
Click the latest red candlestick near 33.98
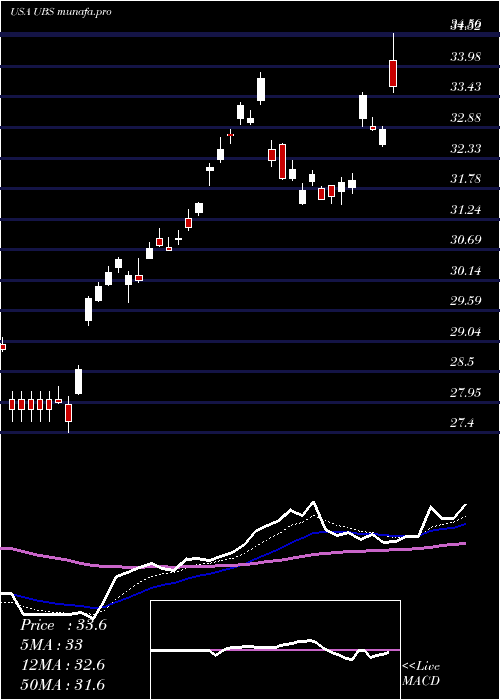coord(393,73)
